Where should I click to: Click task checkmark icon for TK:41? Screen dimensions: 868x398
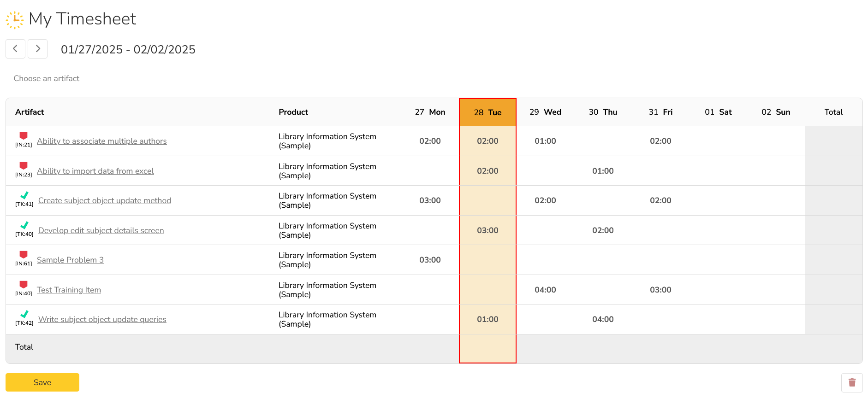coord(24,195)
